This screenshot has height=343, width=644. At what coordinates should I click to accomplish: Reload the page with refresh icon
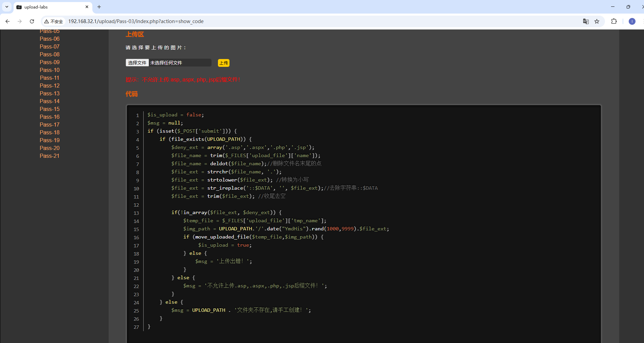tap(32, 21)
